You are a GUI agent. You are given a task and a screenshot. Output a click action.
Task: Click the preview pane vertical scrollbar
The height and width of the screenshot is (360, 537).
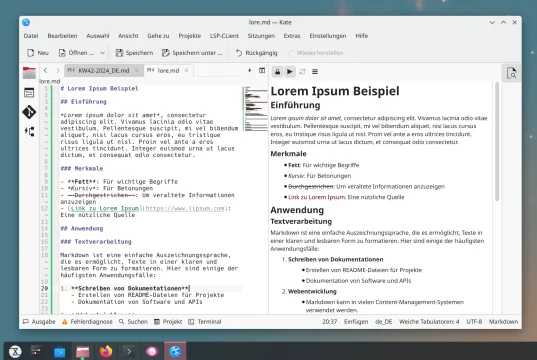(x=497, y=141)
